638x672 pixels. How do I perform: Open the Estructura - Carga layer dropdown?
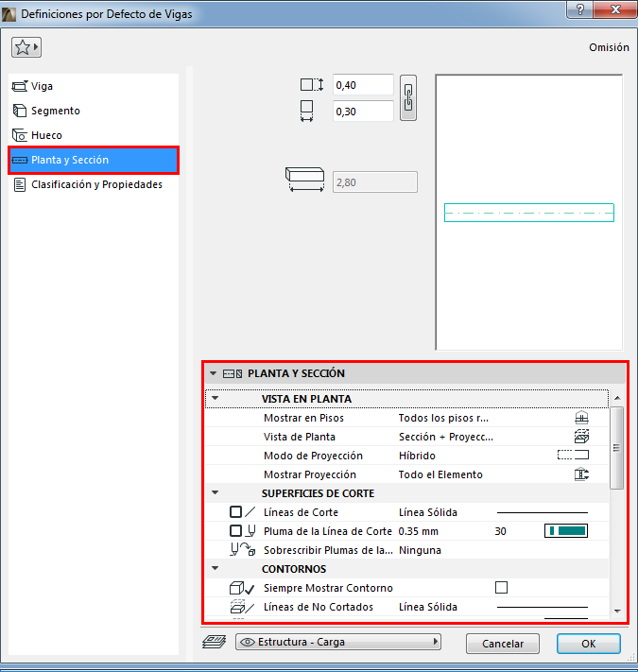338,642
